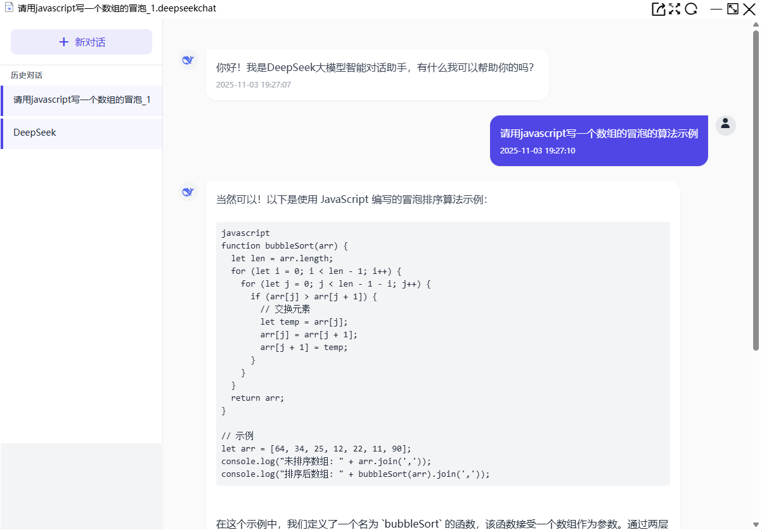Viewport: 762px width, 532px height.
Task: Maximize the window using the title bar button
Action: [733, 9]
